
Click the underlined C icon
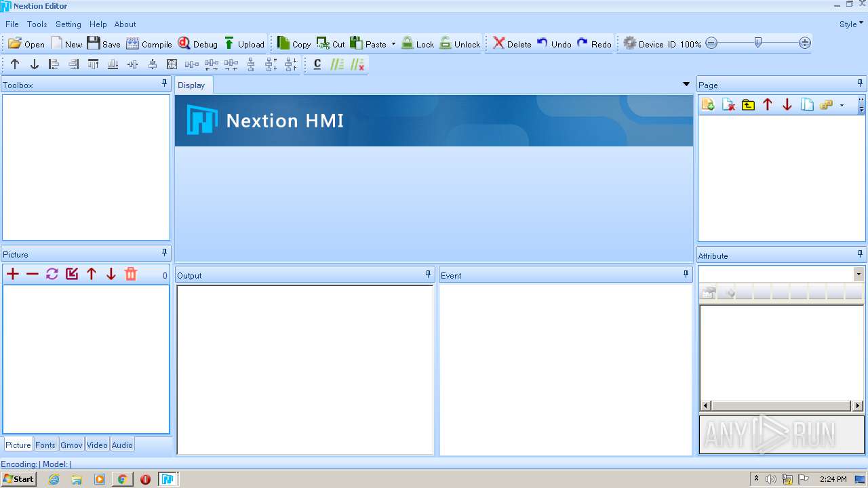[x=317, y=64]
